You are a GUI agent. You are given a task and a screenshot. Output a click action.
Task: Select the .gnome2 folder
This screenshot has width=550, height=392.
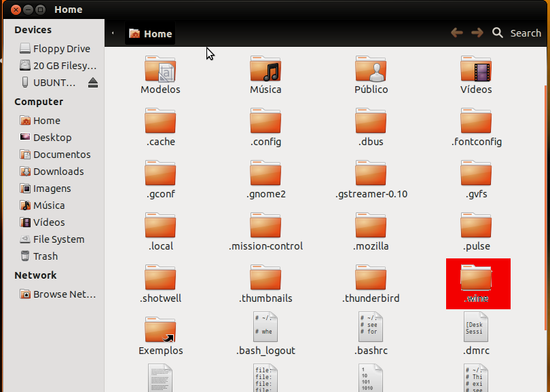(x=265, y=179)
